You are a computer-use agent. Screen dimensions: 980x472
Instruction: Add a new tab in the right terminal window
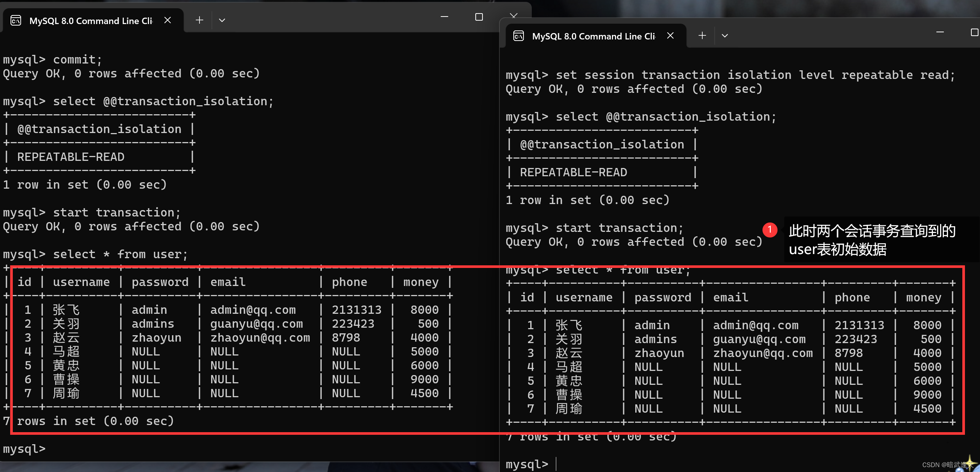tap(702, 36)
